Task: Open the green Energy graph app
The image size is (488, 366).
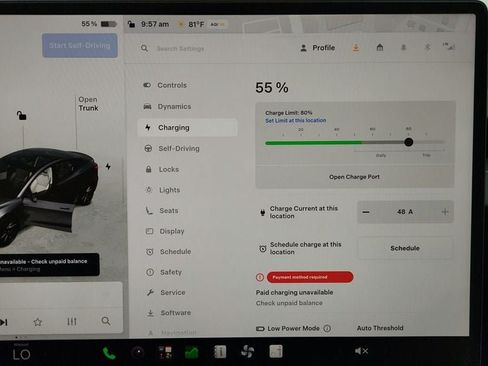Action: [192, 352]
